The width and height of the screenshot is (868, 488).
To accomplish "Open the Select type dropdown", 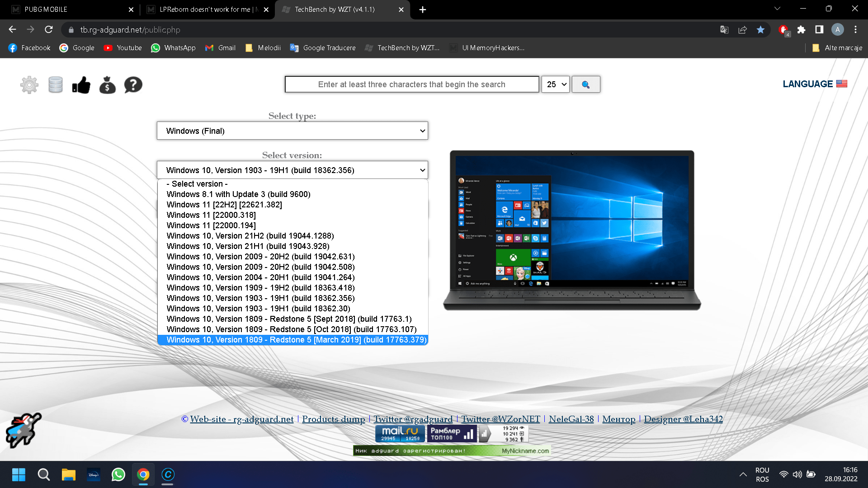I will [292, 131].
